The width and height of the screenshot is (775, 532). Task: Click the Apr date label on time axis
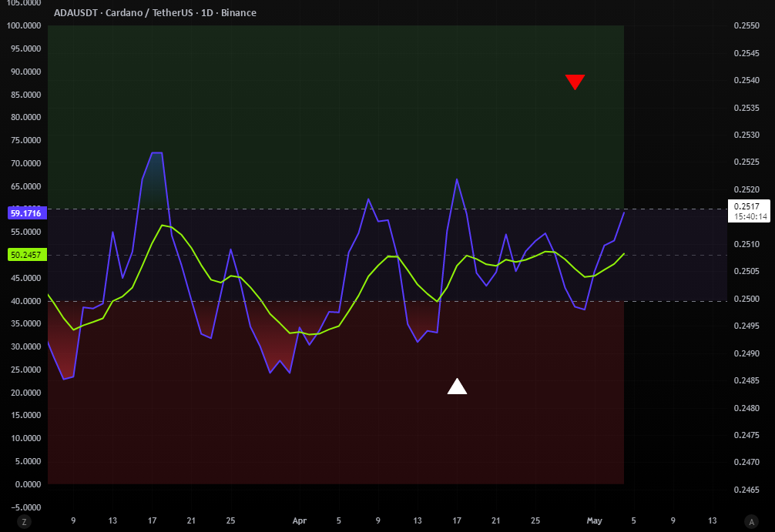pos(300,520)
